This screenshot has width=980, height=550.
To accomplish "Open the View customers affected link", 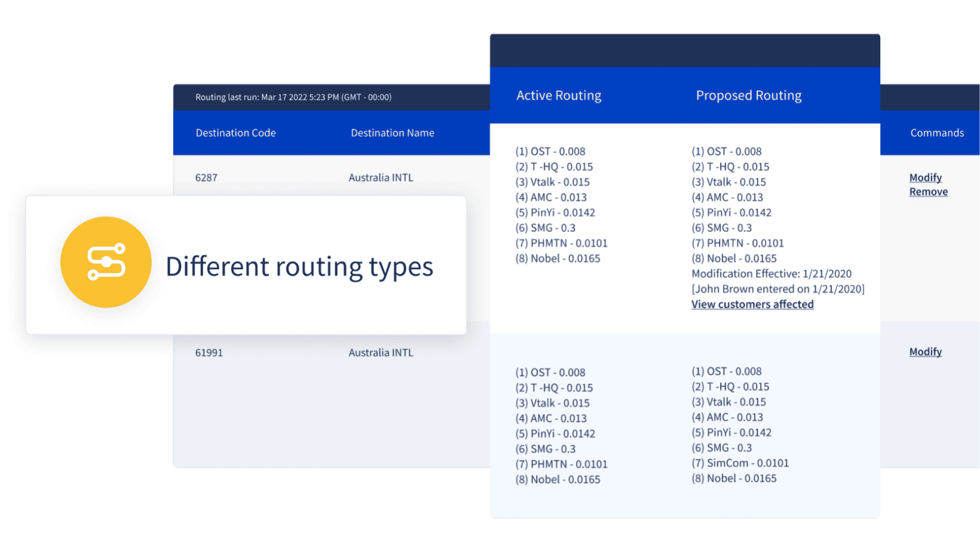I will (x=752, y=304).
